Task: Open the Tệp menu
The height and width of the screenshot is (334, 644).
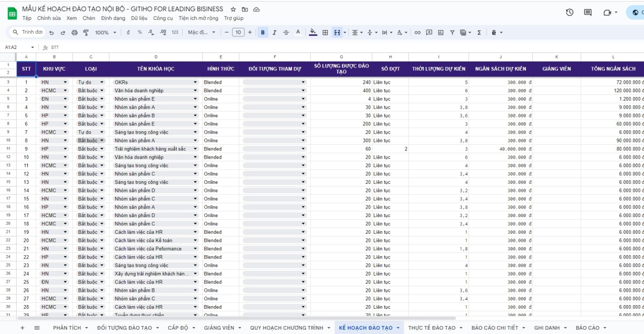Action: (27, 18)
